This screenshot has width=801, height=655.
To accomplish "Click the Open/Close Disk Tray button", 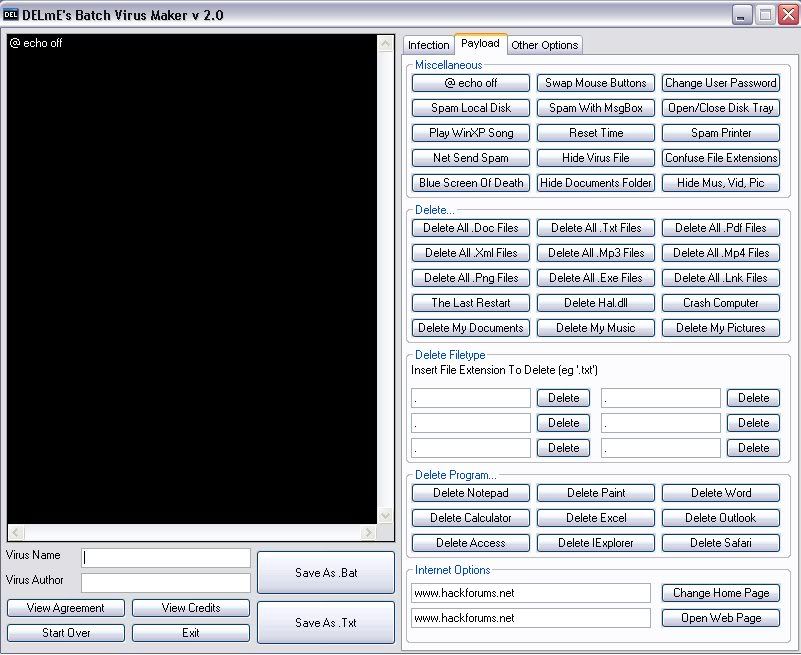I will (x=721, y=108).
